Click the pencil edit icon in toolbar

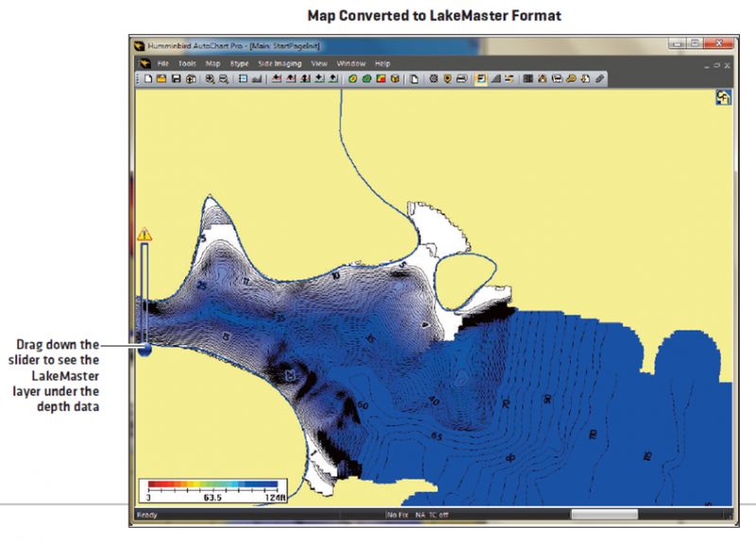tap(600, 78)
